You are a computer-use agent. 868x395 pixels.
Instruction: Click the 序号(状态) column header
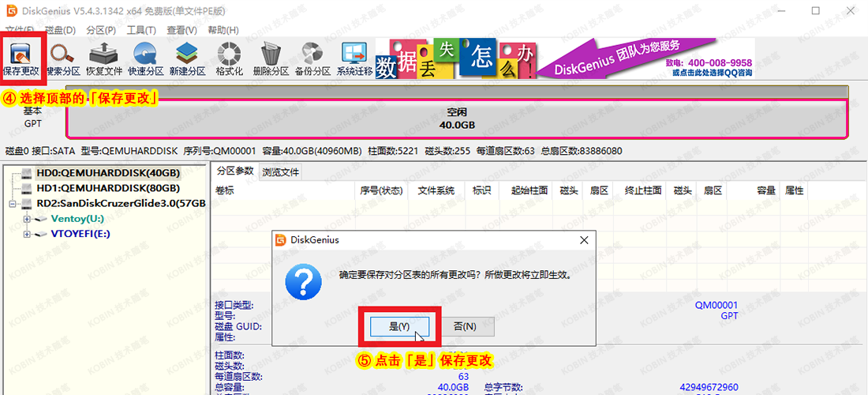[x=381, y=190]
